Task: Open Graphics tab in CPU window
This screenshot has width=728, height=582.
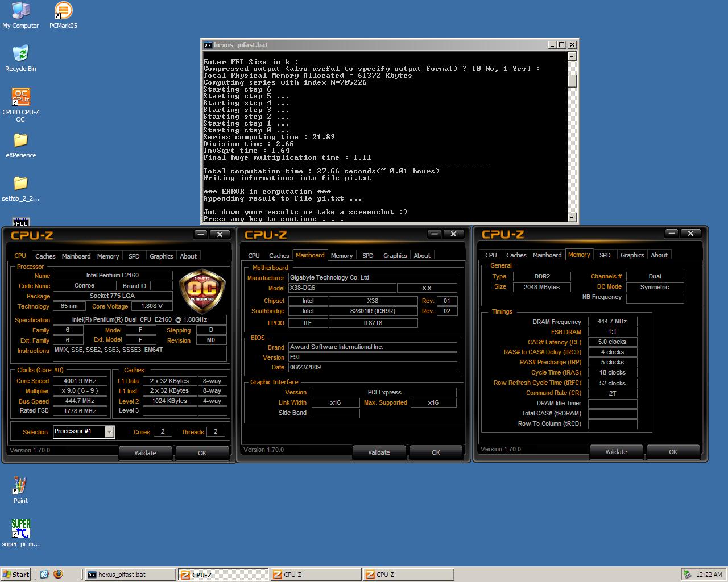Action: click(162, 256)
